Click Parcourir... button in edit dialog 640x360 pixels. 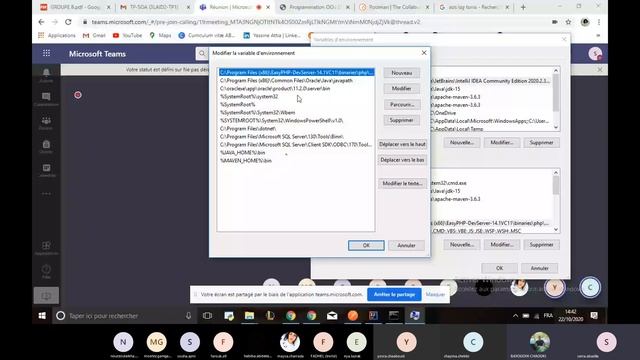coord(402,104)
